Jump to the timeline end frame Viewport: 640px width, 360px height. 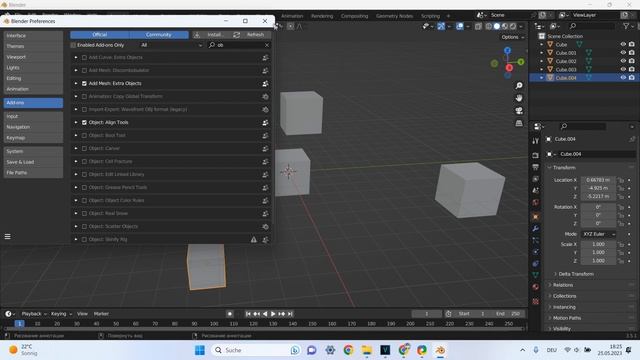pyautogui.click(x=290, y=314)
